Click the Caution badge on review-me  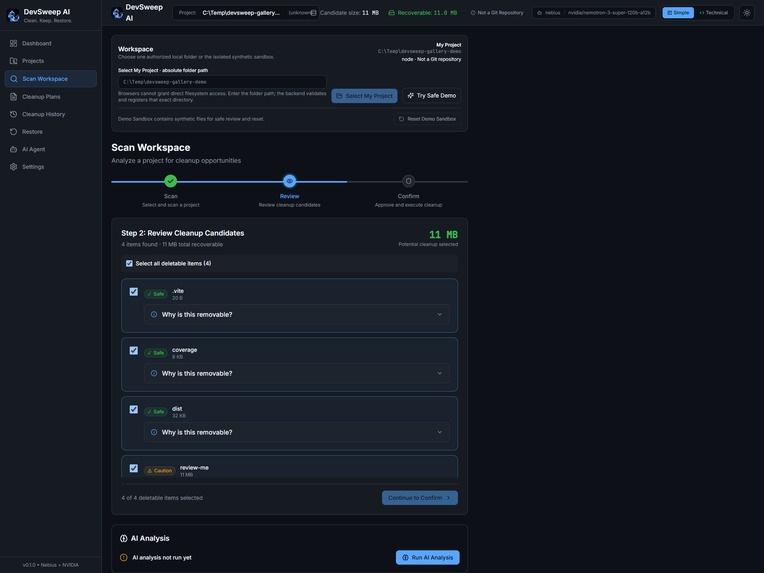pos(160,471)
